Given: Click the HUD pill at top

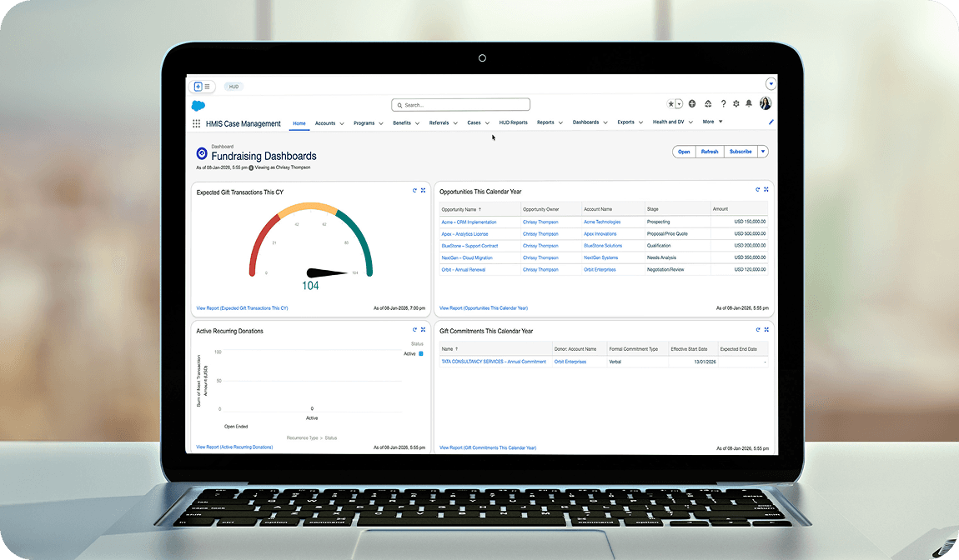Looking at the screenshot, I should [x=233, y=87].
